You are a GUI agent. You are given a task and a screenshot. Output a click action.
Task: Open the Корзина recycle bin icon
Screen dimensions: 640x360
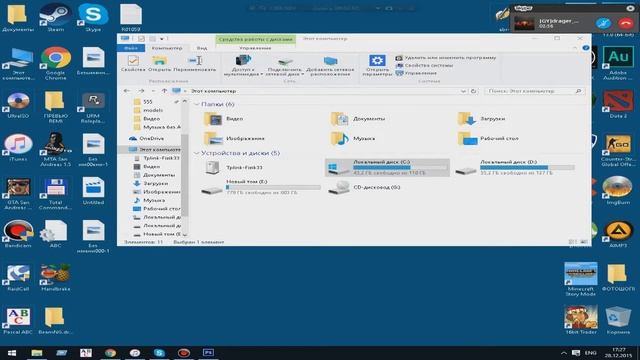click(x=618, y=321)
